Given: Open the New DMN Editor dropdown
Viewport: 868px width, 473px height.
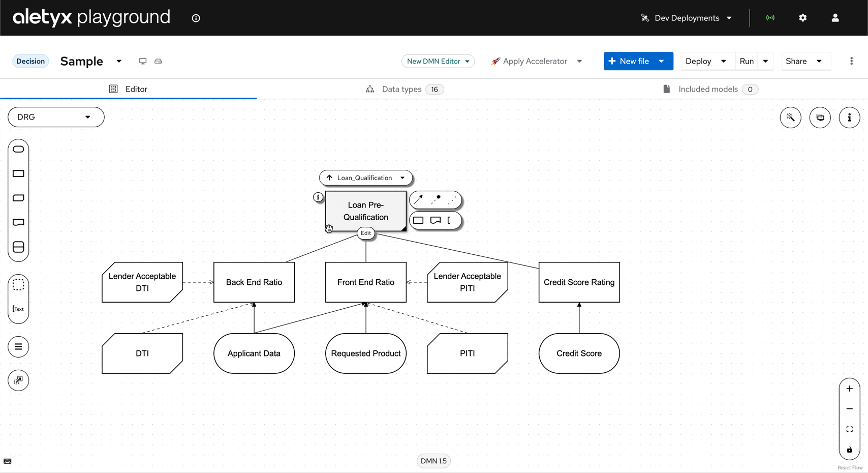Looking at the screenshot, I should [438, 61].
